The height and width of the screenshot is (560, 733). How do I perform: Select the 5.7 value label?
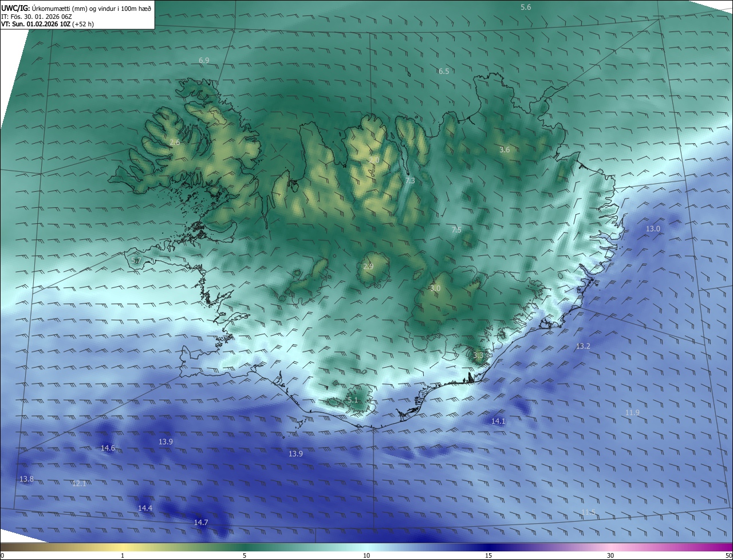coord(136,261)
